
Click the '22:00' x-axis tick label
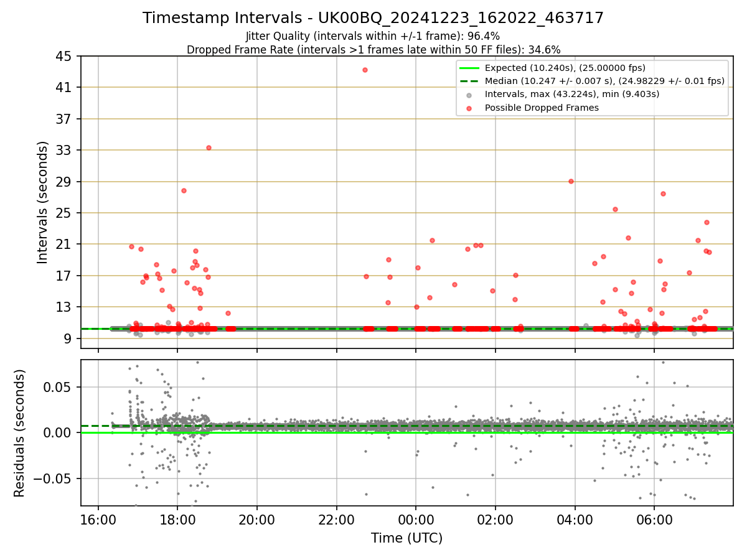pos(337,520)
